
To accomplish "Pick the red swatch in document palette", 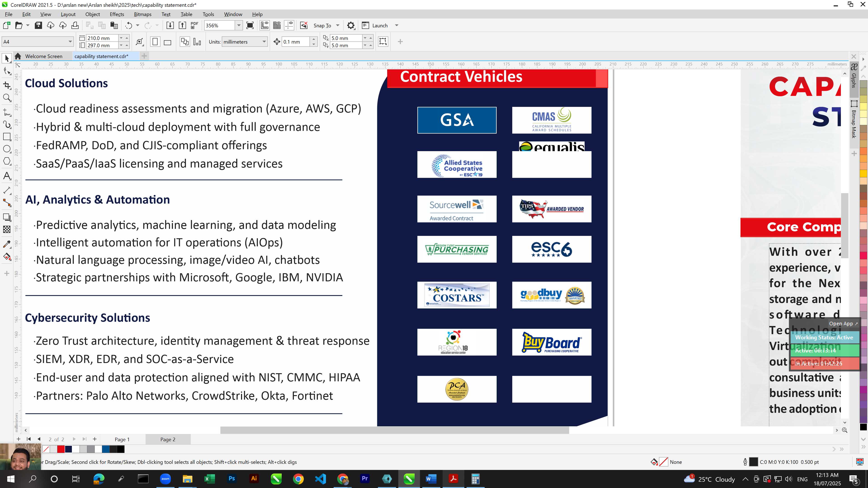I will tap(61, 449).
